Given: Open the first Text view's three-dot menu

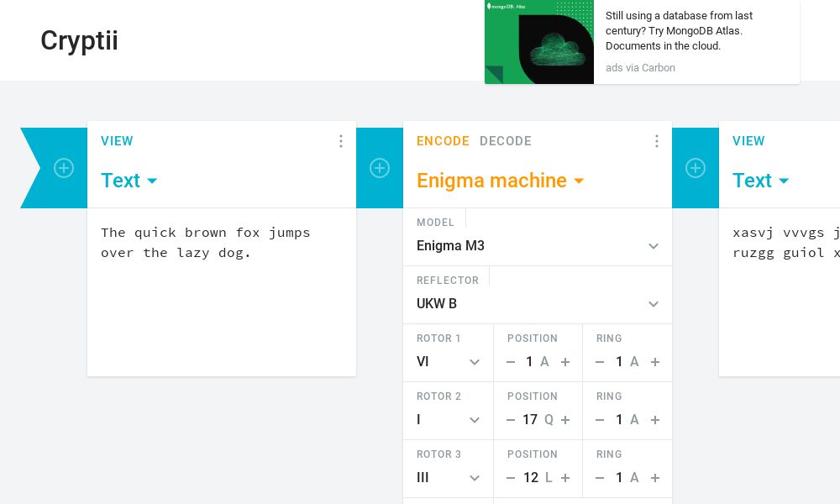Looking at the screenshot, I should [x=341, y=141].
